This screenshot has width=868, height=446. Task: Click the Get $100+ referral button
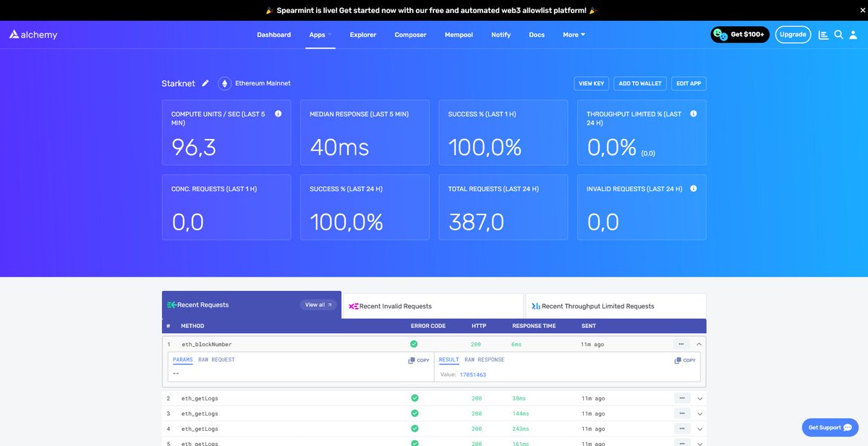[740, 35]
